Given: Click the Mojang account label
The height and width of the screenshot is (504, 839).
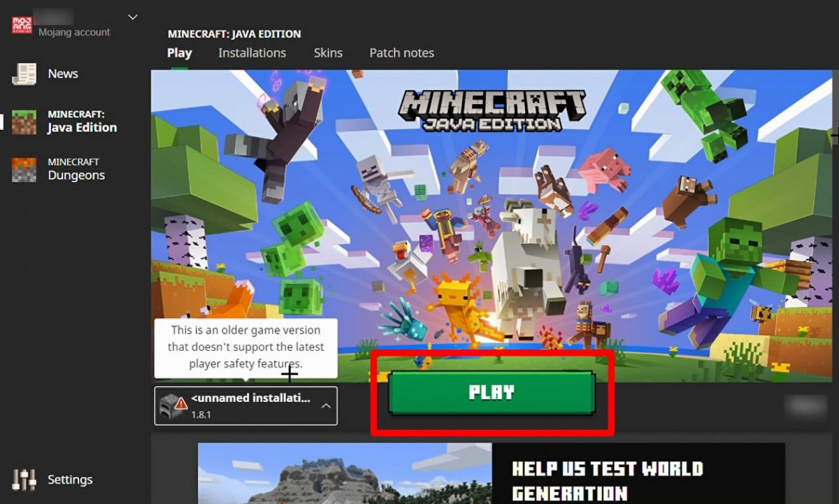Looking at the screenshot, I should pyautogui.click(x=74, y=32).
